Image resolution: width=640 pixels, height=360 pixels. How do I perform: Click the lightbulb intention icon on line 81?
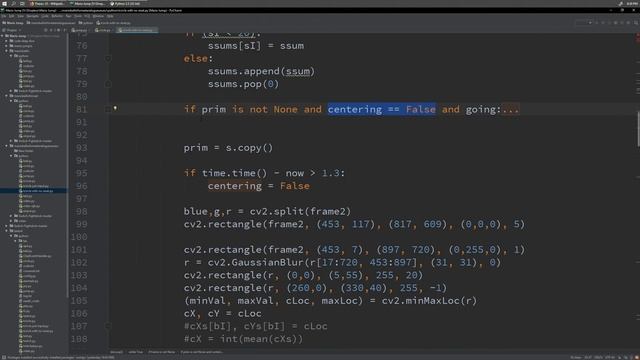coord(115,108)
